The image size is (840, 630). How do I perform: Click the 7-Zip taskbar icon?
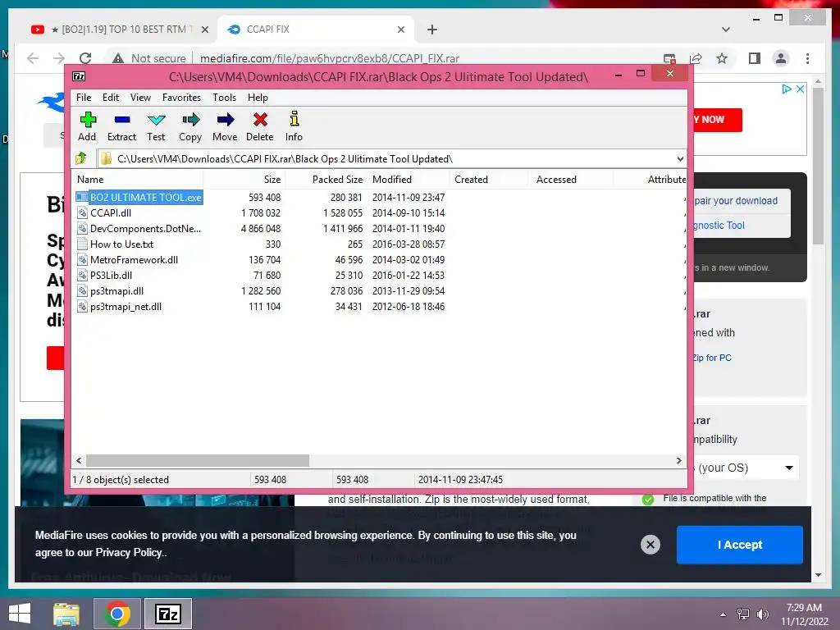168,614
